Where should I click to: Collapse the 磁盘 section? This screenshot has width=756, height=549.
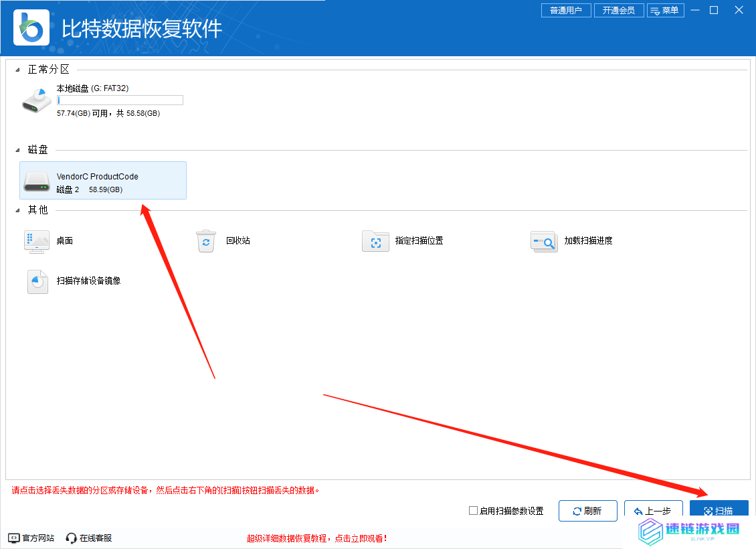point(17,150)
